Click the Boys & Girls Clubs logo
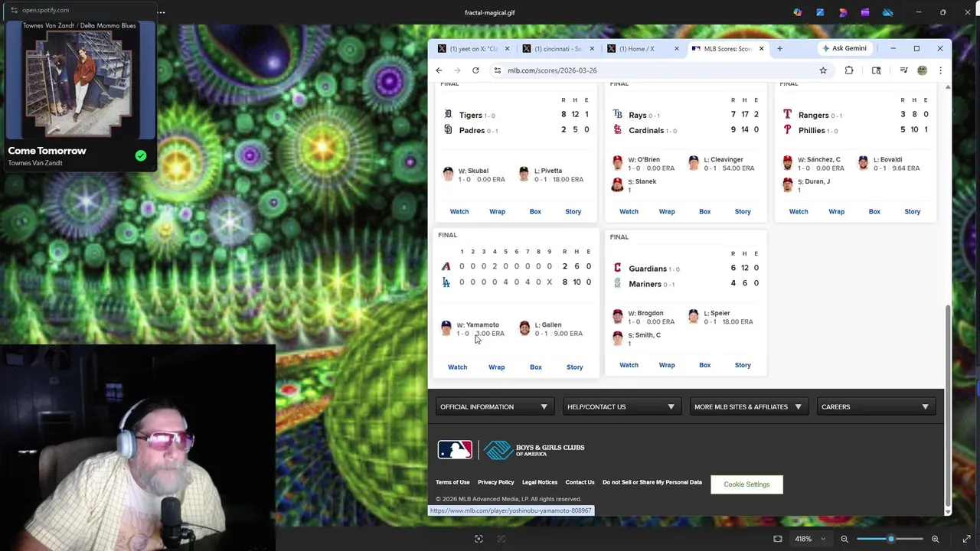980x551 pixels. 534,450
